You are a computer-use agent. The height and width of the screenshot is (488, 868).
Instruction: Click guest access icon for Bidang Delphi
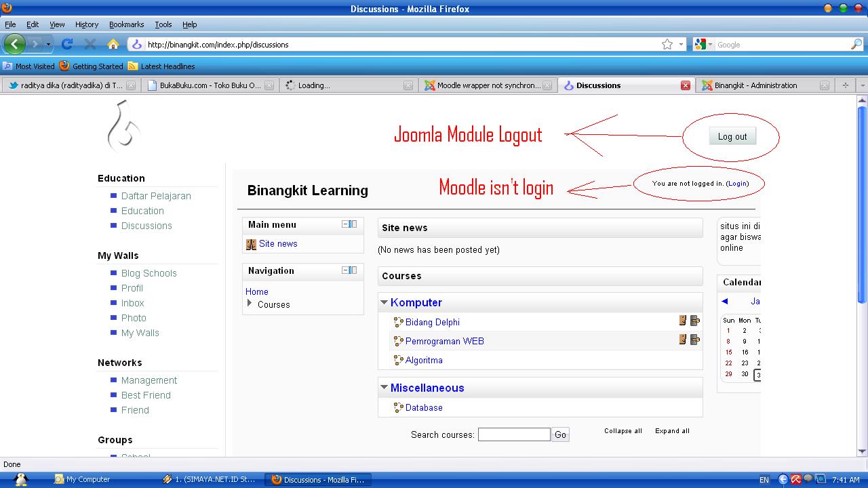coord(683,321)
